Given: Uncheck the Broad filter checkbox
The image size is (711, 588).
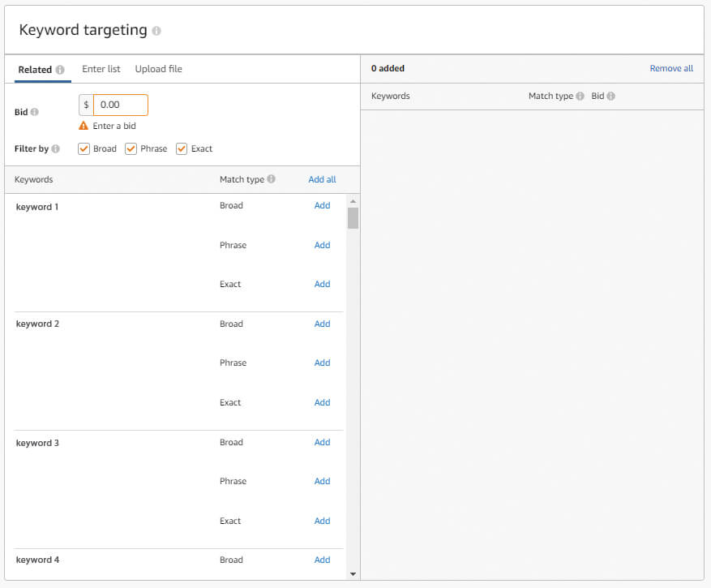Looking at the screenshot, I should click(84, 148).
